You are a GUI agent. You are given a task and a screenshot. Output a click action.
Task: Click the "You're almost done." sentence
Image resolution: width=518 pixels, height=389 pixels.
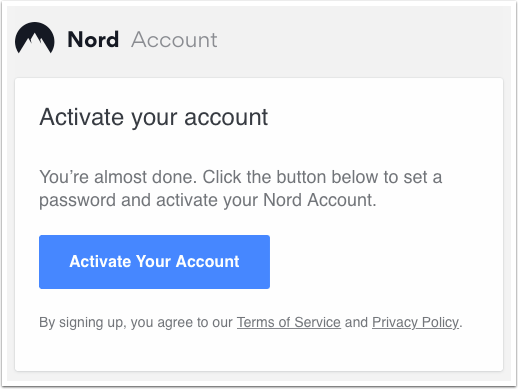tap(118, 177)
